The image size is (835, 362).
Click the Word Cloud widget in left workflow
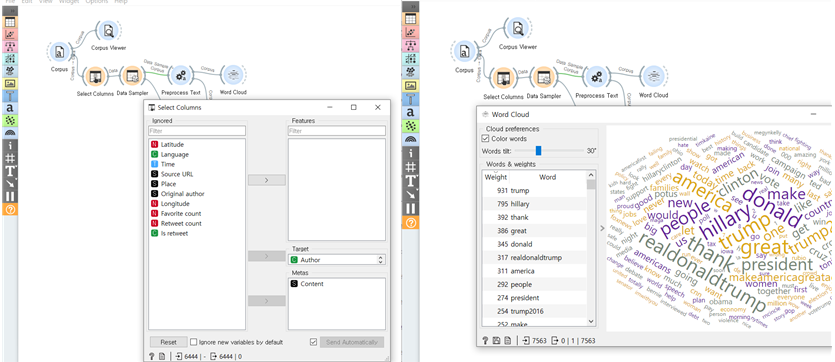coord(232,76)
